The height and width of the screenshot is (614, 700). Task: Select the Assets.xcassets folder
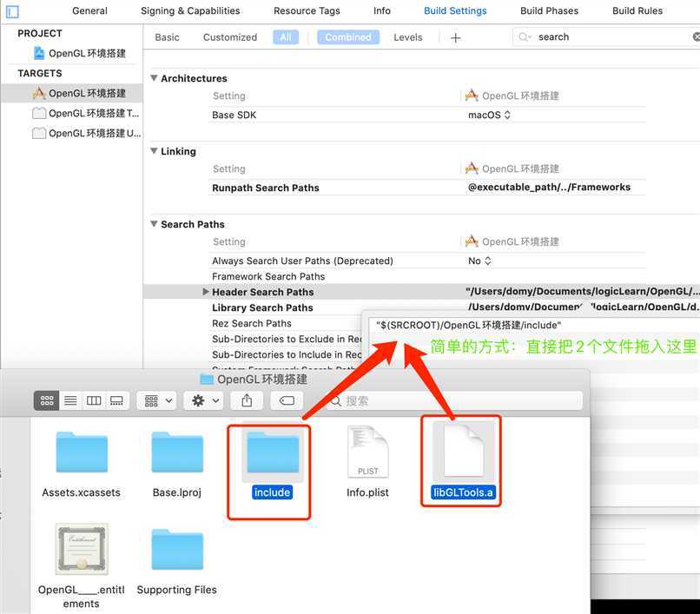coord(82,465)
